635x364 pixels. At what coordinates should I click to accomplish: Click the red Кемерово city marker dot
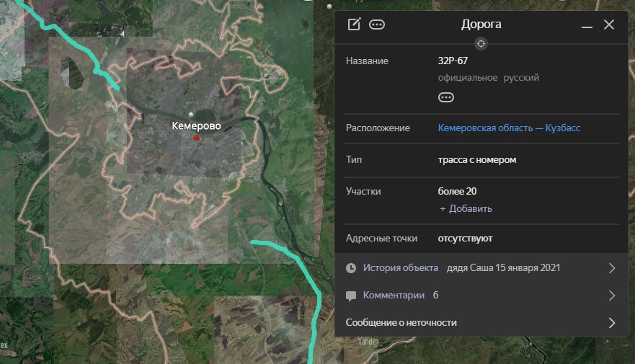click(x=197, y=138)
